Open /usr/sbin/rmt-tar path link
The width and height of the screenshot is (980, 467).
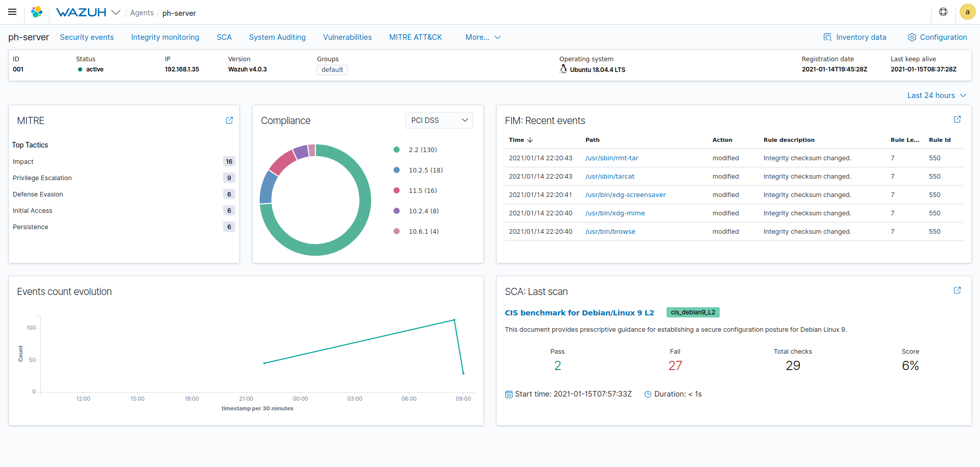click(x=611, y=158)
